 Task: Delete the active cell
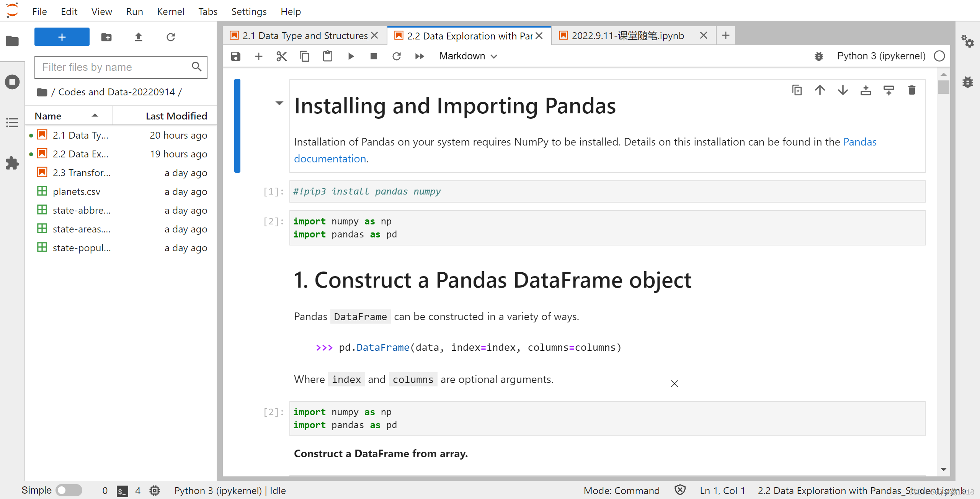coord(912,90)
